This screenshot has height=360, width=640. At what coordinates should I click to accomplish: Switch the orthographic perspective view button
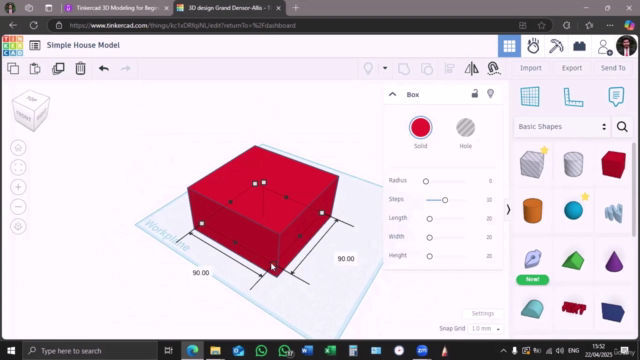coord(18,226)
